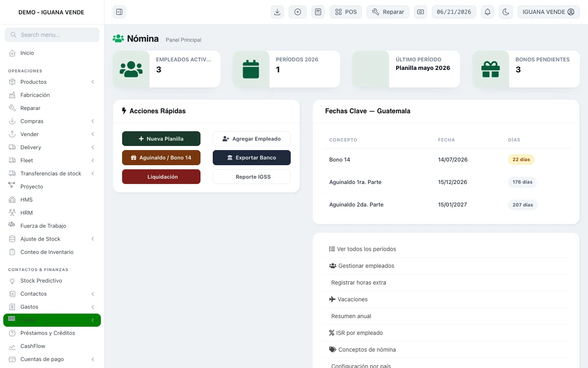Click the Agregar Empleado button
The height and width of the screenshot is (368, 588).
click(x=252, y=139)
